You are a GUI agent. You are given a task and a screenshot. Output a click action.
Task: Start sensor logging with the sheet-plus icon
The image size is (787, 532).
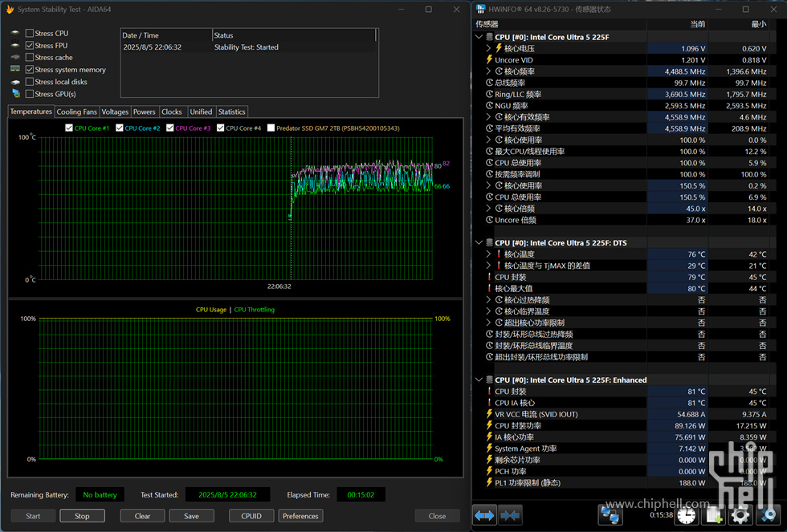pos(713,515)
